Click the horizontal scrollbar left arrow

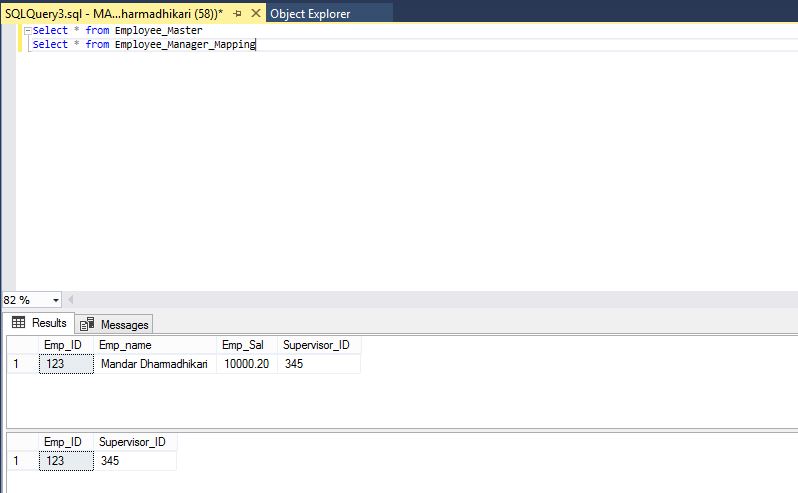(x=71, y=300)
